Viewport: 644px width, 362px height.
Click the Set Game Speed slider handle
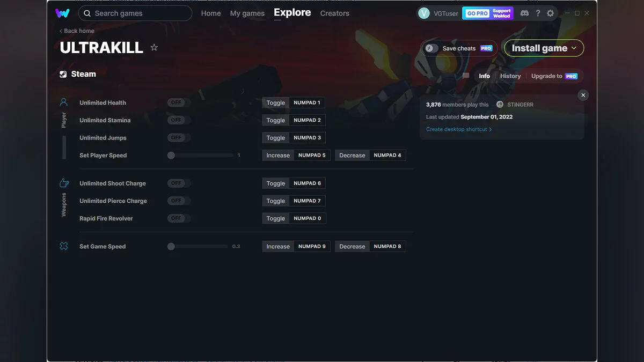171,247
